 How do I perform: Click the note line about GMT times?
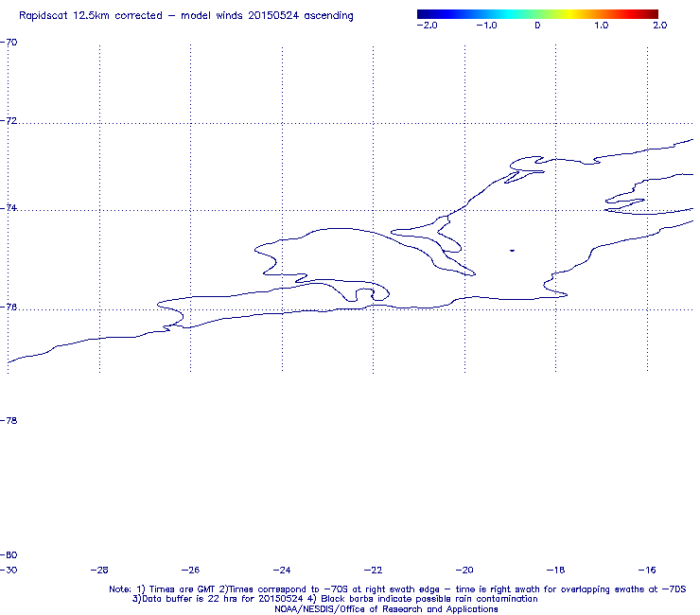tap(397, 589)
